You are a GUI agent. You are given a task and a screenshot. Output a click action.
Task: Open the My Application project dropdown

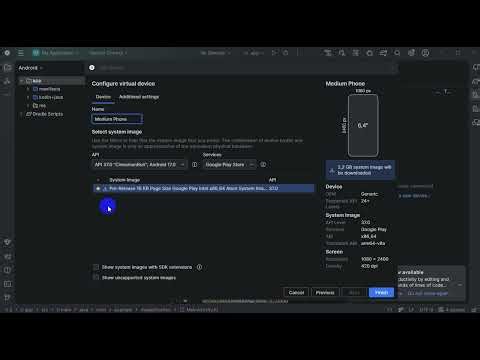tap(55, 53)
